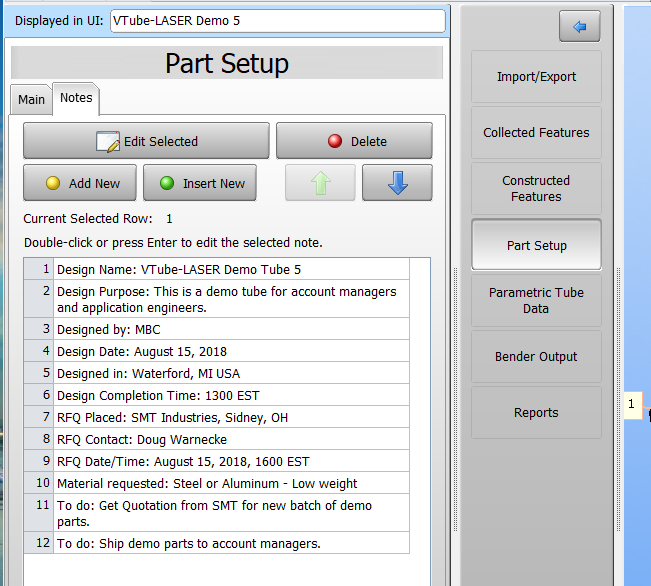Select the Design Name note row
The image size is (651, 586).
pyautogui.click(x=230, y=269)
